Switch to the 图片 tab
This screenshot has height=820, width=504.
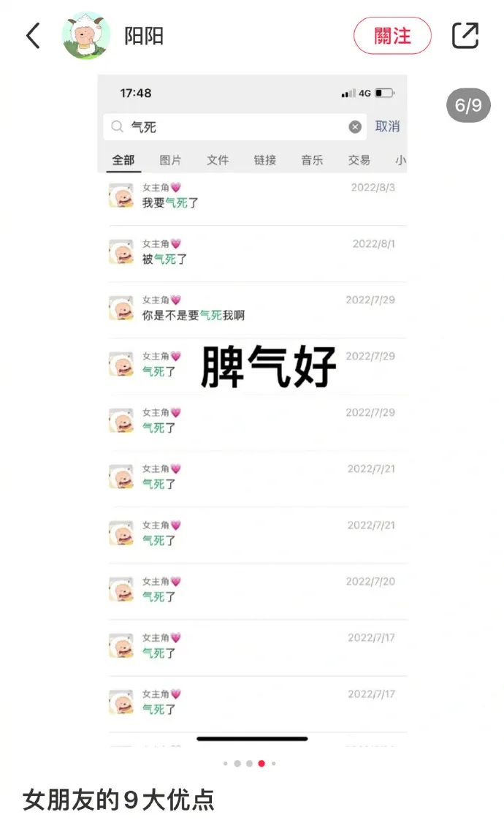click(x=170, y=160)
